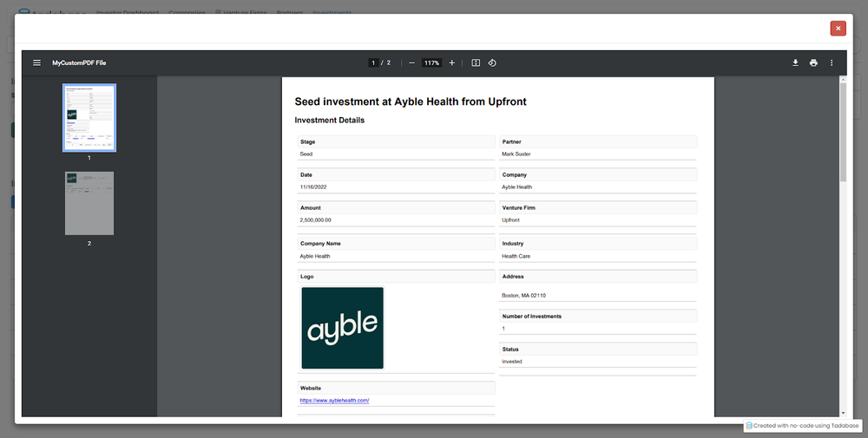Viewport: 868px width, 438px height.
Task: Click the fit to page icon
Action: click(x=476, y=63)
